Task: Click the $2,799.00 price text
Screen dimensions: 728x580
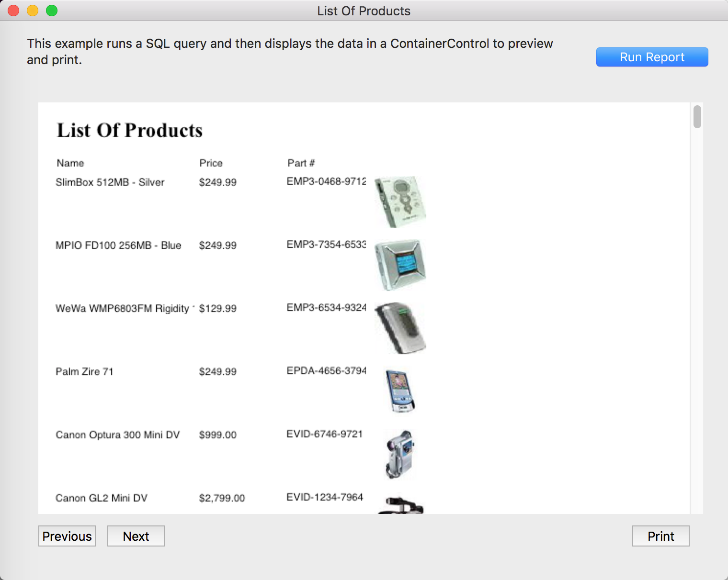Action: (x=222, y=498)
